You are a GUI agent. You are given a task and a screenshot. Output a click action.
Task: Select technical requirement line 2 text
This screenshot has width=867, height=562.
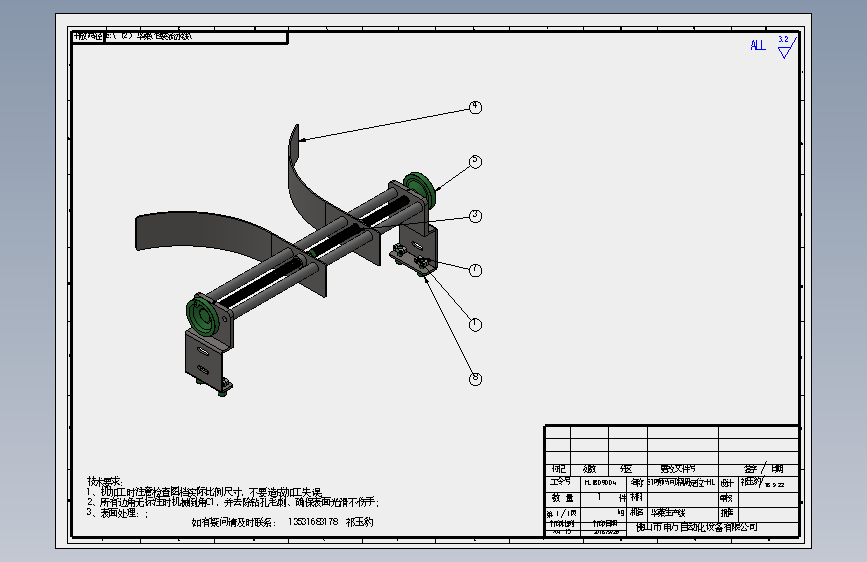click(x=233, y=502)
